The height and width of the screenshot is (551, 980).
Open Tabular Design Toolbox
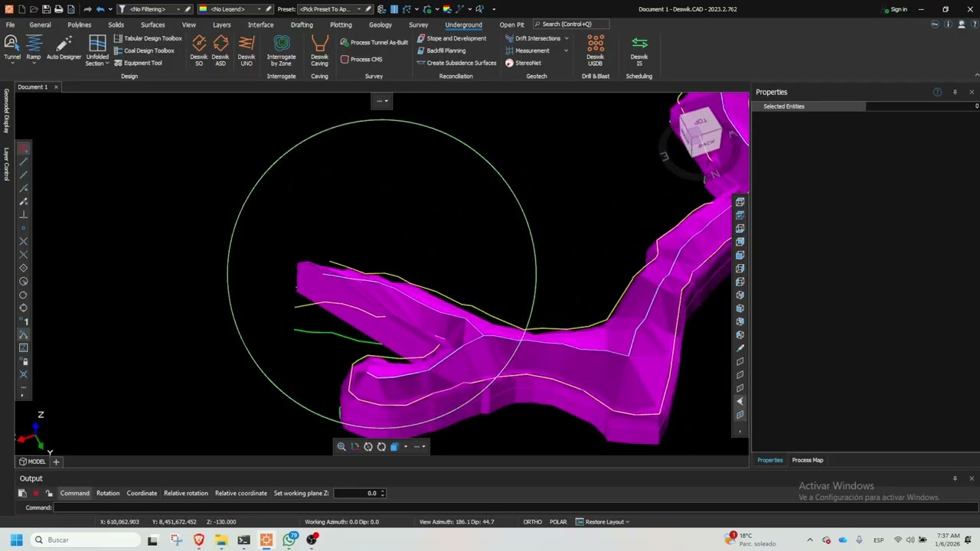click(148, 38)
